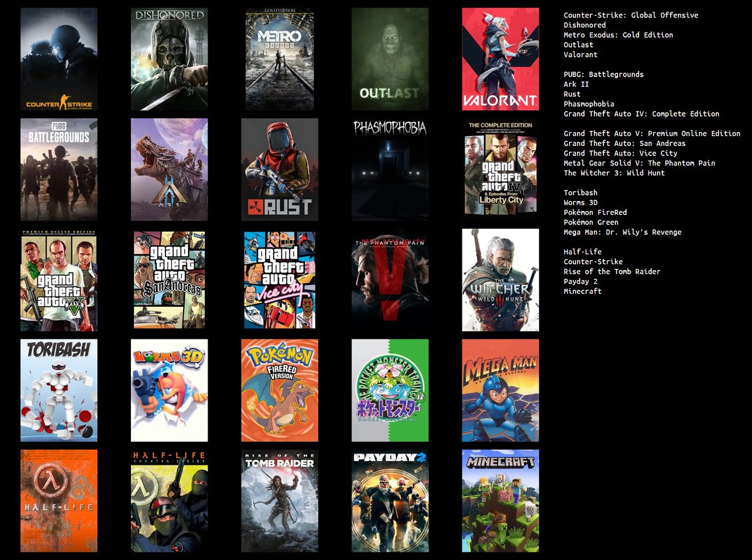Click 'Pokémon Green' list entry
This screenshot has height=560, width=752.
(x=591, y=222)
